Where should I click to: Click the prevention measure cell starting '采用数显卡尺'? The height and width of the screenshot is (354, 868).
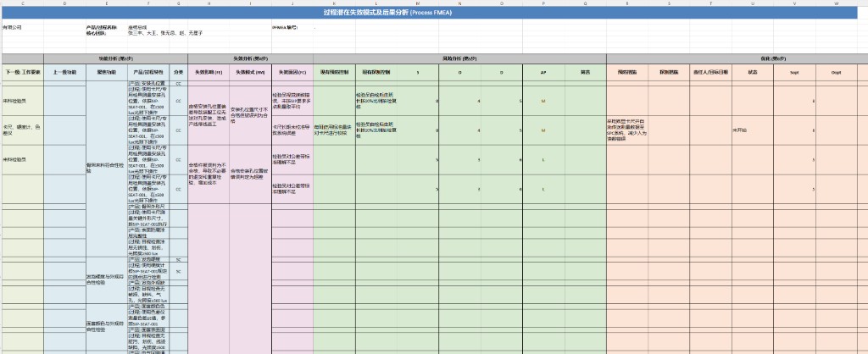pos(627,130)
